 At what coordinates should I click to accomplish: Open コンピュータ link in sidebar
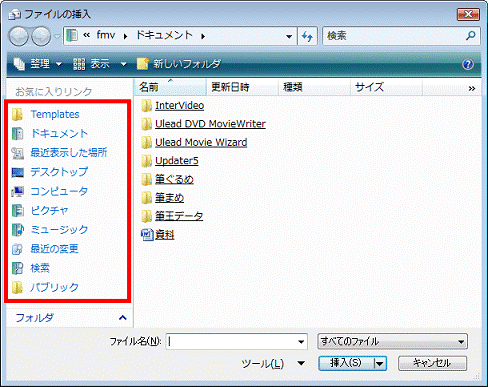(x=59, y=191)
